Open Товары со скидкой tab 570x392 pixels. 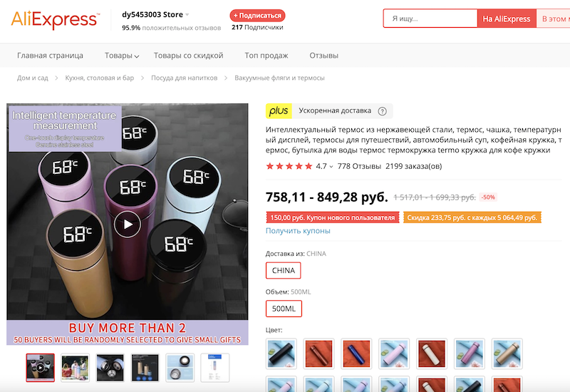click(188, 56)
